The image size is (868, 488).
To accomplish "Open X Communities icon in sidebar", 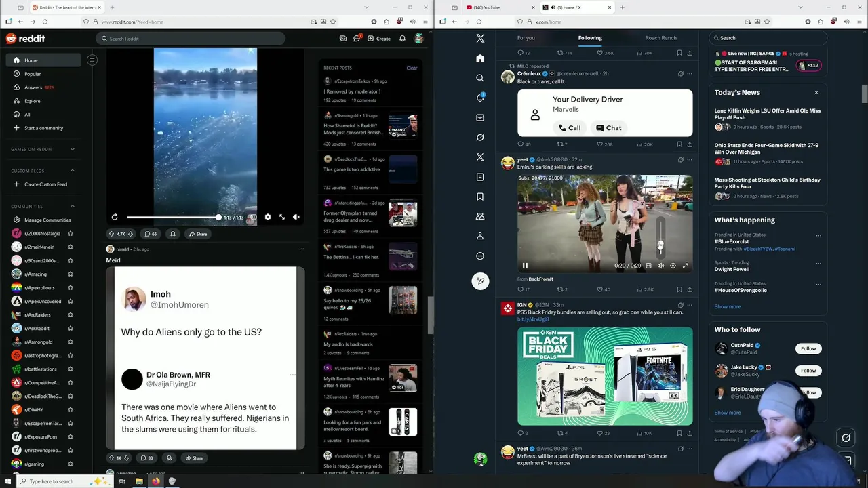I will 480,216.
